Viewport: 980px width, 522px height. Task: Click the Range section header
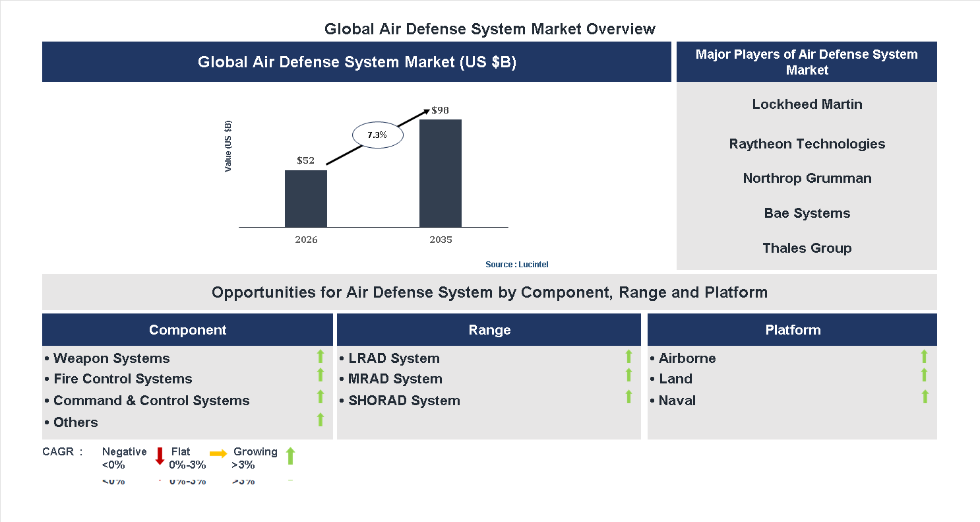489,329
